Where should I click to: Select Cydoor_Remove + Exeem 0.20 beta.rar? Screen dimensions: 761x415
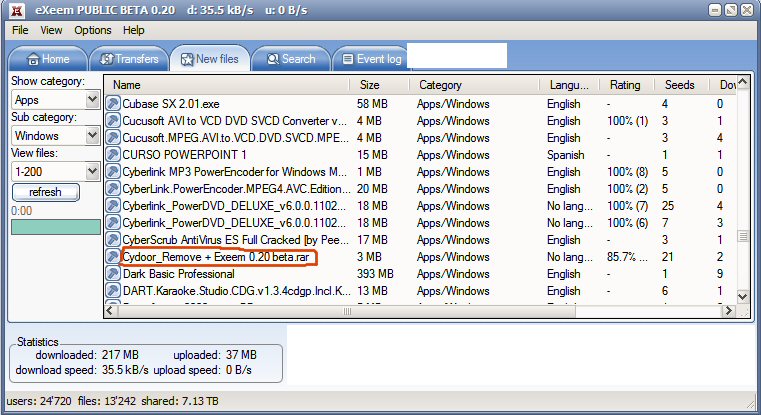click(216, 257)
